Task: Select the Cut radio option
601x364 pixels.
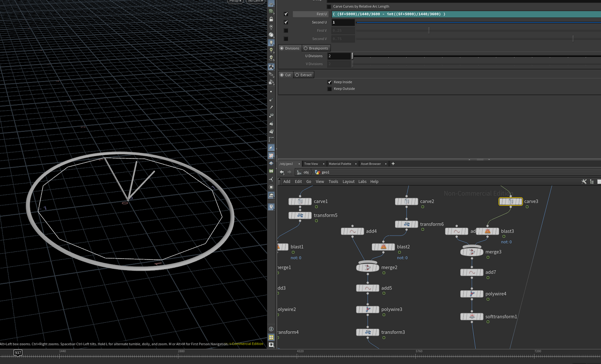Action: 285,75
